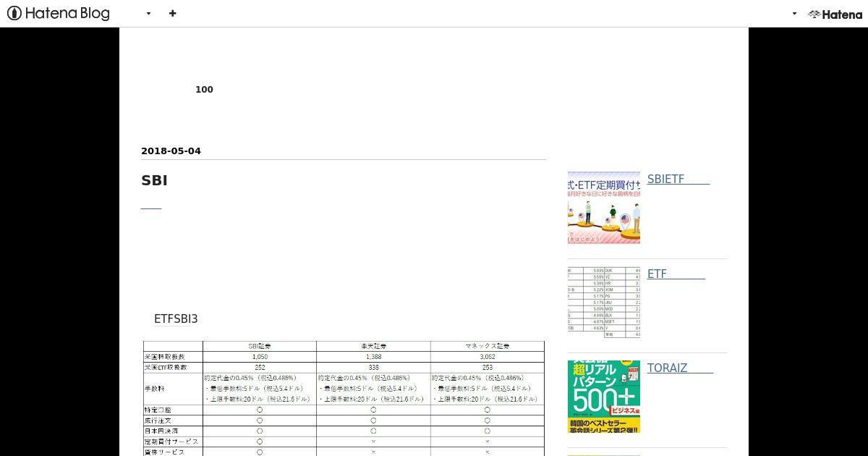Click the table cell showing 1,388
Viewport: 868px width, 456px height.
(373, 357)
